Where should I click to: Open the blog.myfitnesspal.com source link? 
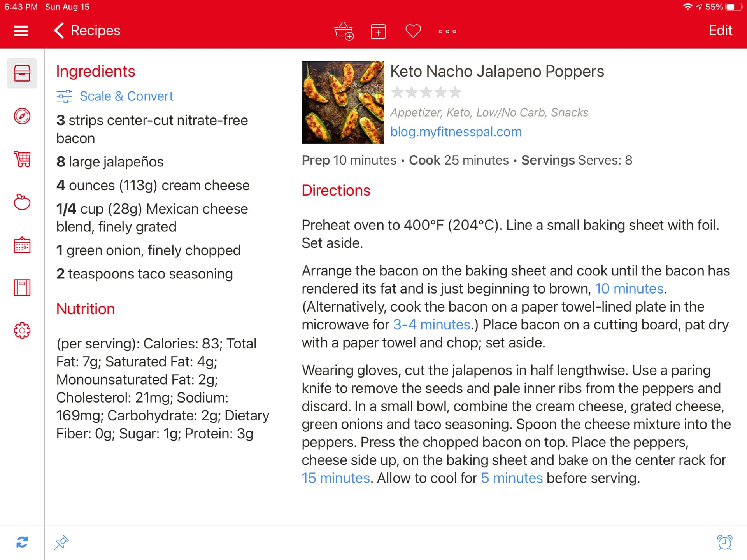[x=456, y=132]
